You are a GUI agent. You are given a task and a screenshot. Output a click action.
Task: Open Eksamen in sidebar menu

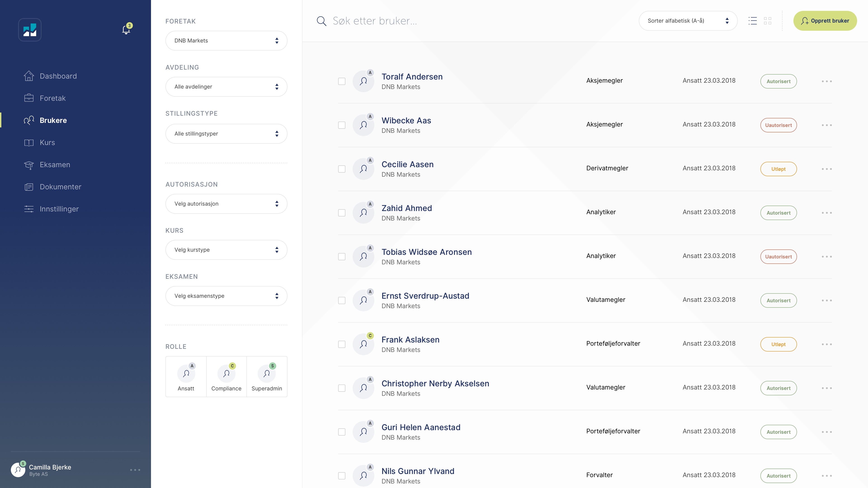coord(47,165)
